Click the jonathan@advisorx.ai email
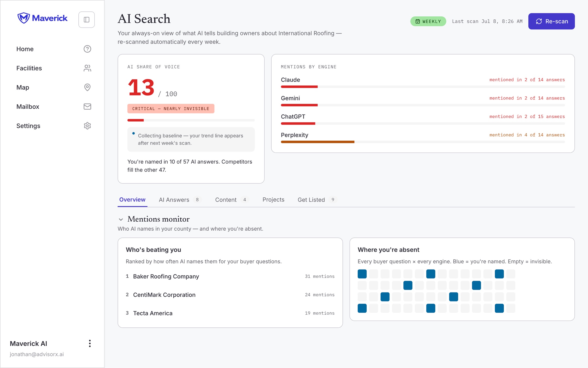The height and width of the screenshot is (368, 588). [37, 354]
